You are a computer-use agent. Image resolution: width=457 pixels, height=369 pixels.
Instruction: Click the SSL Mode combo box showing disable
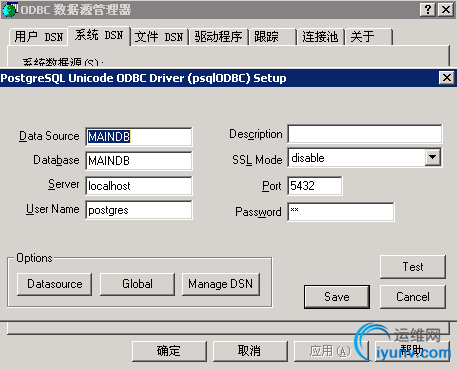pyautogui.click(x=365, y=158)
